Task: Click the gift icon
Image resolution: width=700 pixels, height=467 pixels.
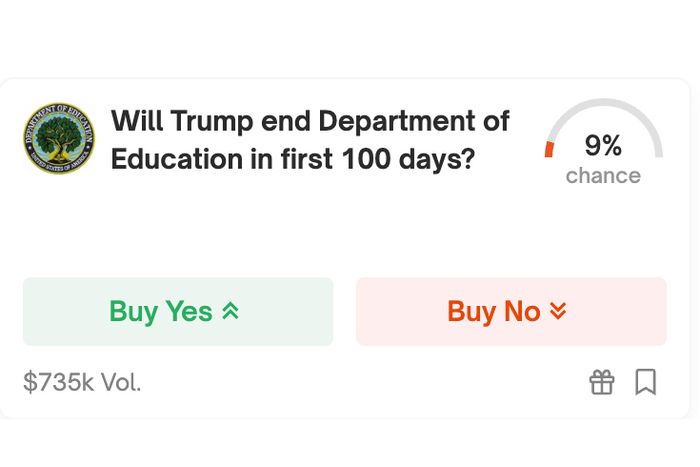Action: click(x=602, y=382)
